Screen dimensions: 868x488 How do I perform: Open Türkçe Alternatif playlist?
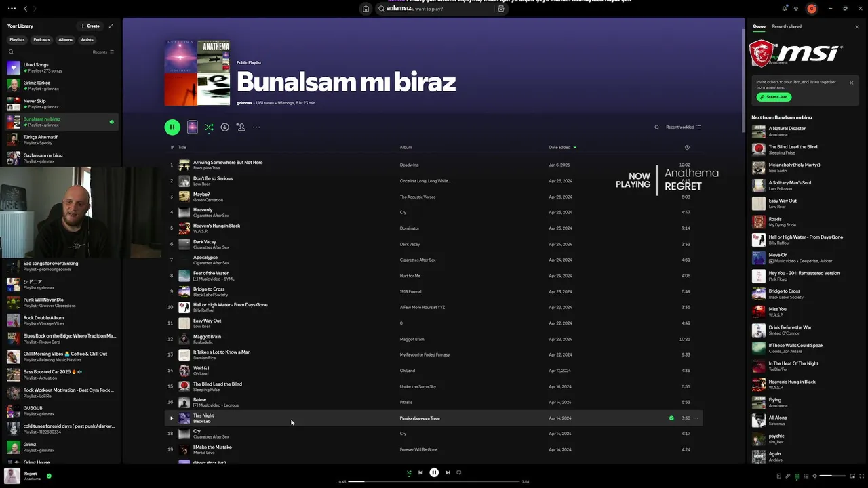pyautogui.click(x=62, y=140)
